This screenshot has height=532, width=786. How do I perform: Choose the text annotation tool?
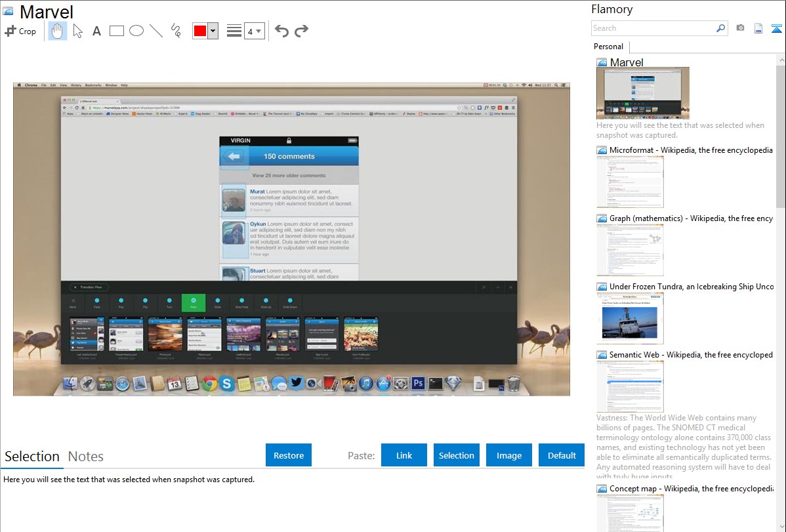coord(96,31)
